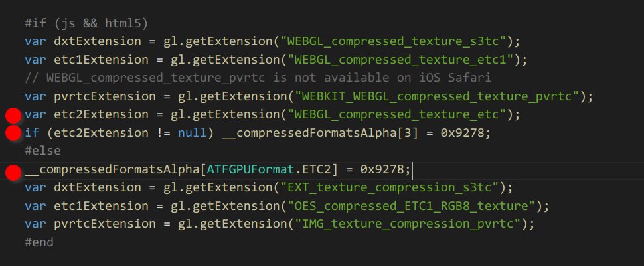Click the #end directive
The width and height of the screenshot is (644, 267).
(39, 242)
